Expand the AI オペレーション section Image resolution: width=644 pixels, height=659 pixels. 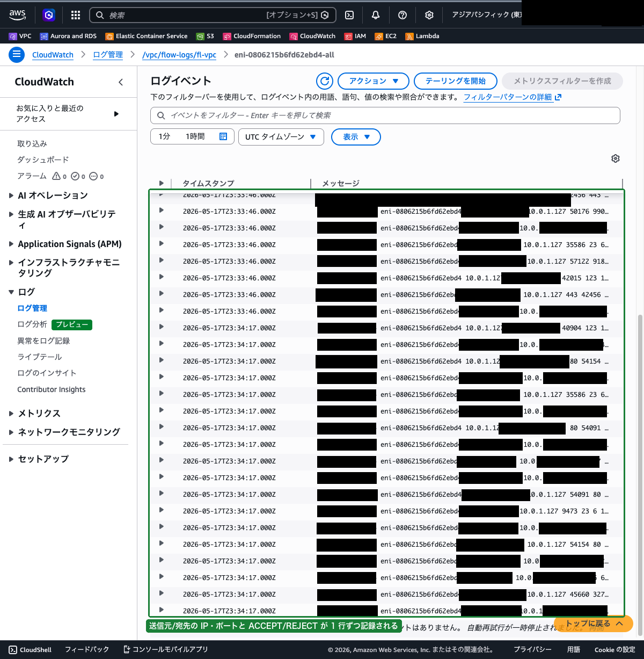click(x=11, y=195)
